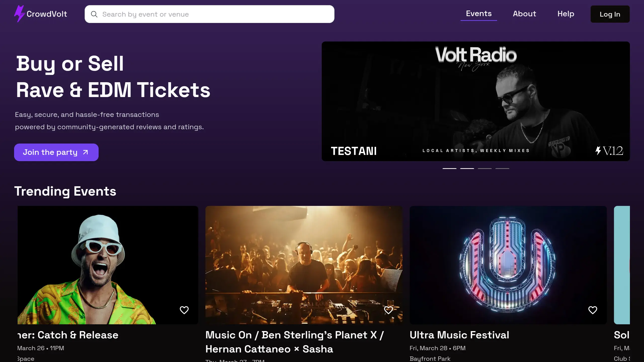
Task: Click the Log In button
Action: coord(610,14)
